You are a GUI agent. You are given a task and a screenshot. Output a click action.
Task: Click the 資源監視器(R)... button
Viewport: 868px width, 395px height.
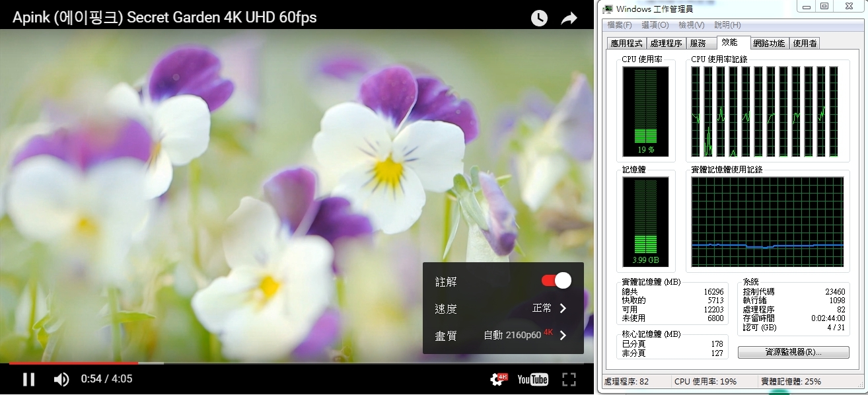[x=793, y=352]
